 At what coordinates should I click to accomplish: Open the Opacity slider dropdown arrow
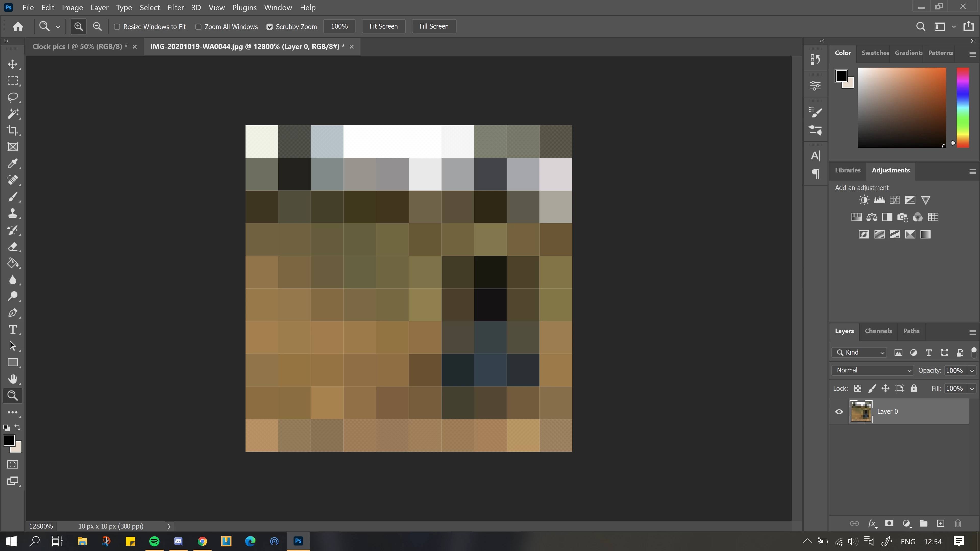tap(972, 371)
